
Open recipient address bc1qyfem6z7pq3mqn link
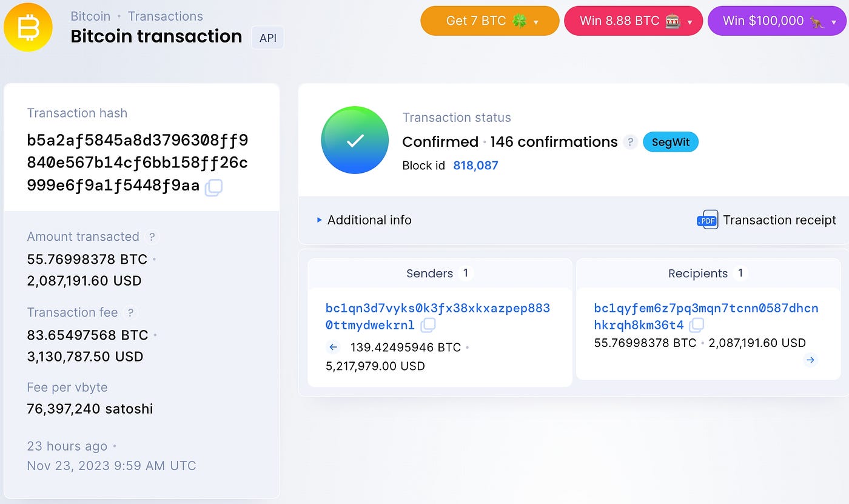(x=706, y=317)
